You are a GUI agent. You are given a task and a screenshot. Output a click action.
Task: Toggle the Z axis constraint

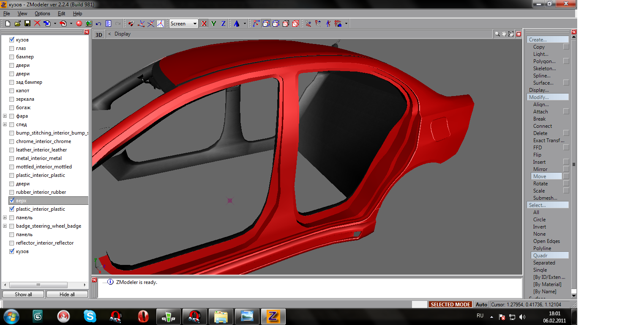click(x=223, y=24)
